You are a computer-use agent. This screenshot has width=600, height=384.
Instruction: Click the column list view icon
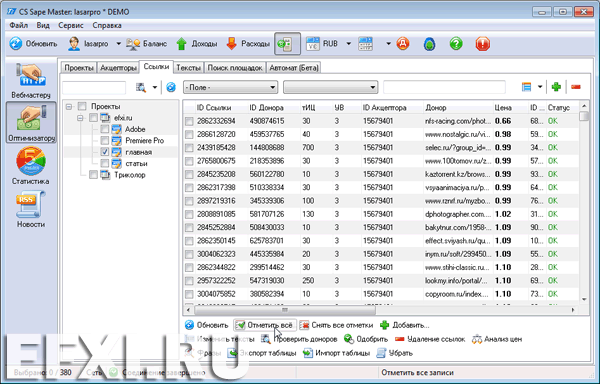click(x=527, y=87)
